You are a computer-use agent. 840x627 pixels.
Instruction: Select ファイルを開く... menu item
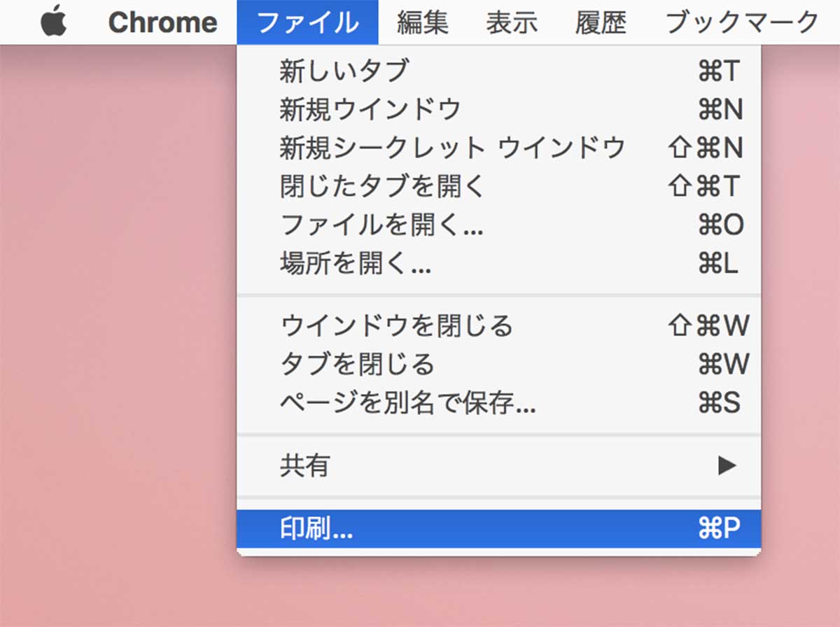(x=499, y=225)
